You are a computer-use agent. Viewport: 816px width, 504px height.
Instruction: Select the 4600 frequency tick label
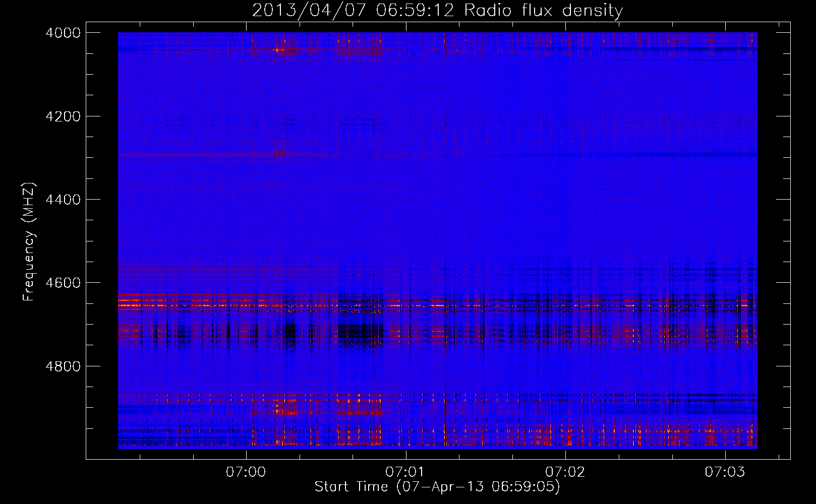tap(63, 283)
